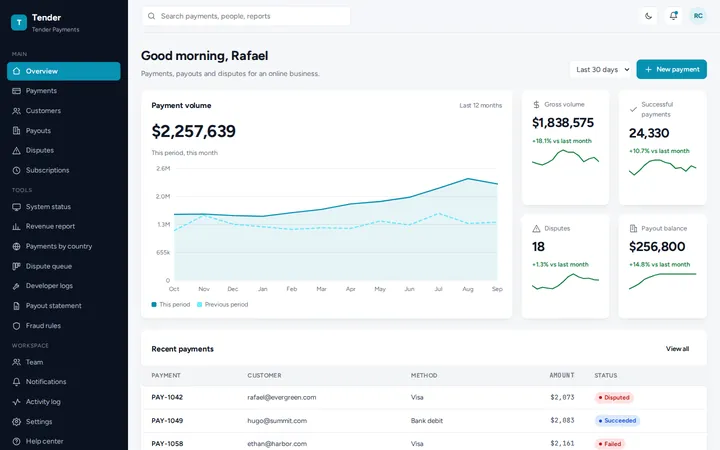Viewport: 720px width, 450px height.
Task: Click the Fraud rules shield icon
Action: tap(17, 326)
